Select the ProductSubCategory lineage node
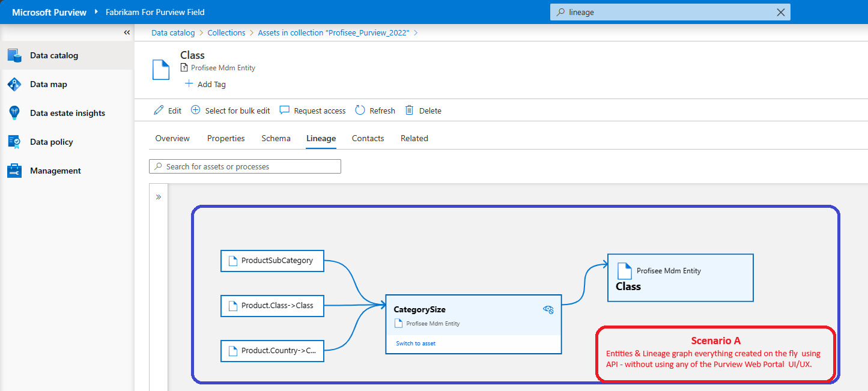Image resolution: width=868 pixels, height=391 pixels. [273, 261]
